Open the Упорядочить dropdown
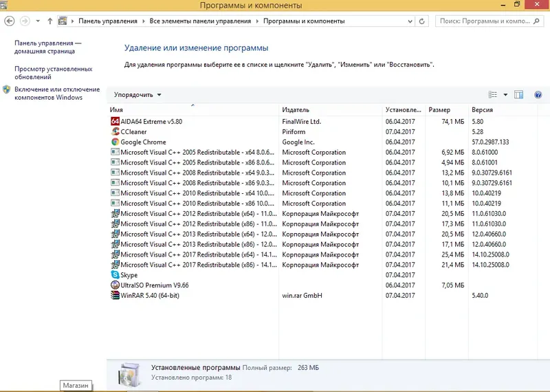The width and height of the screenshot is (550, 392). [x=137, y=95]
